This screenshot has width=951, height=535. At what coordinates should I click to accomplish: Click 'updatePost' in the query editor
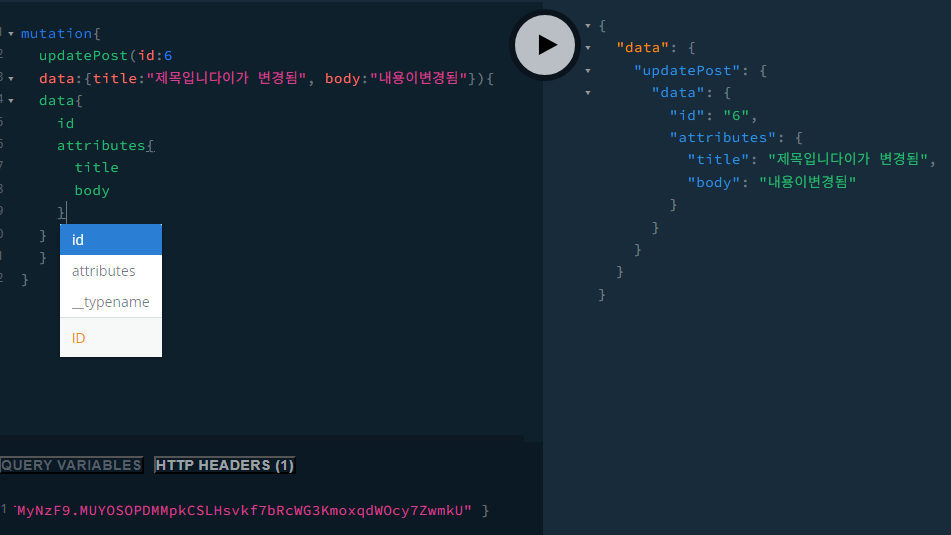click(x=84, y=55)
